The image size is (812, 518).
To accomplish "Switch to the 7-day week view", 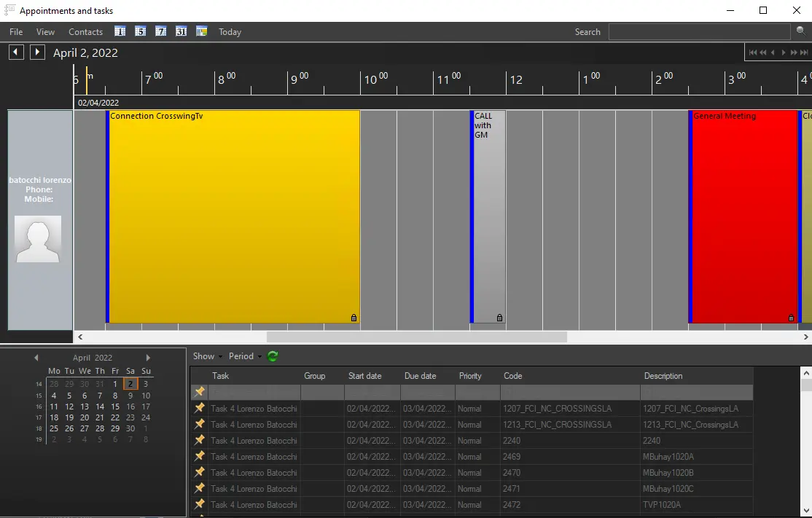I will coord(160,31).
